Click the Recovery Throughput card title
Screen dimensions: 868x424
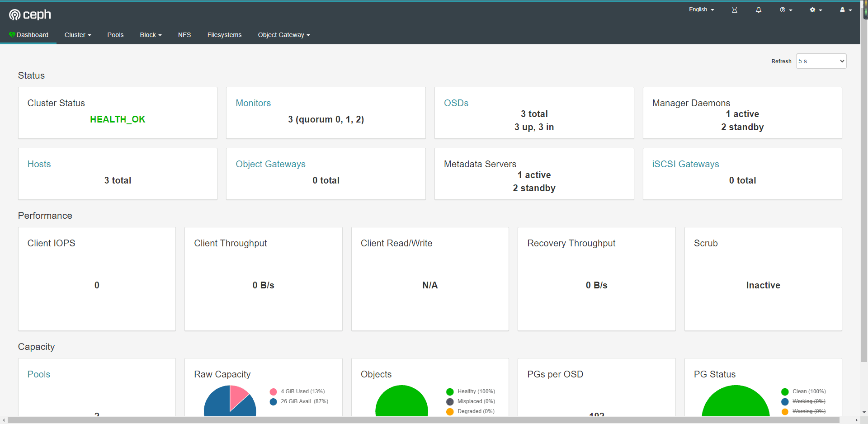coord(571,243)
